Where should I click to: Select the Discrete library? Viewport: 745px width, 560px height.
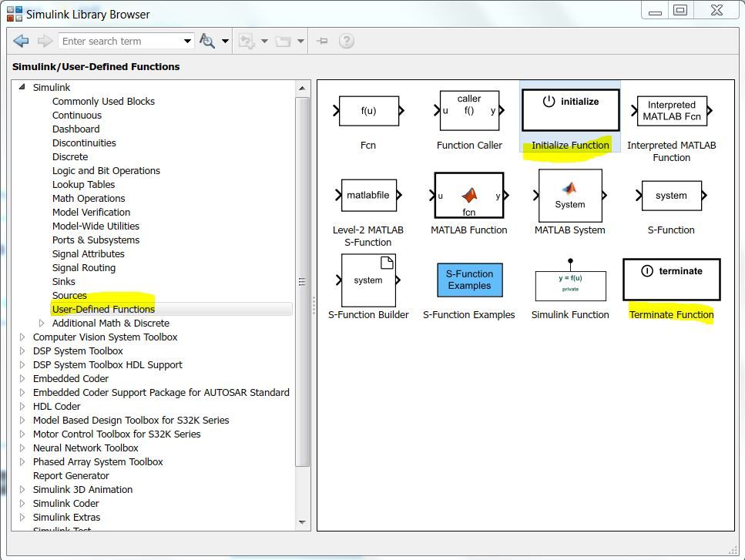[x=70, y=156]
